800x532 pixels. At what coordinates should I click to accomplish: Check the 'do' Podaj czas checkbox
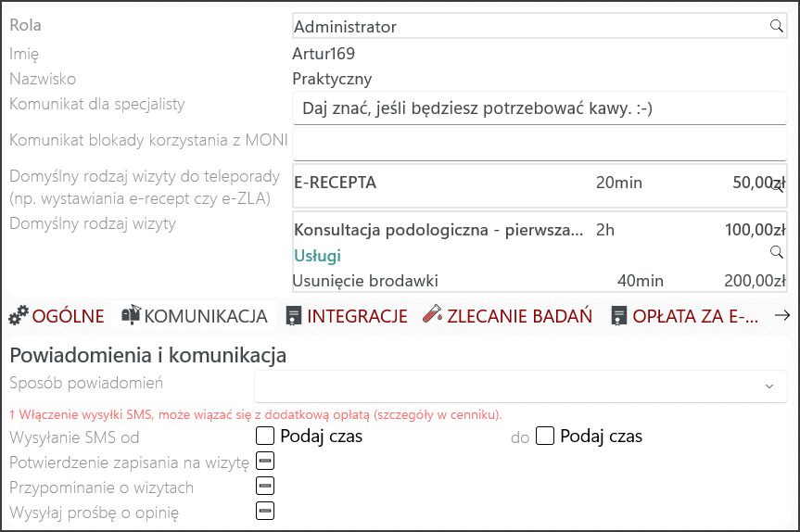pyautogui.click(x=545, y=437)
